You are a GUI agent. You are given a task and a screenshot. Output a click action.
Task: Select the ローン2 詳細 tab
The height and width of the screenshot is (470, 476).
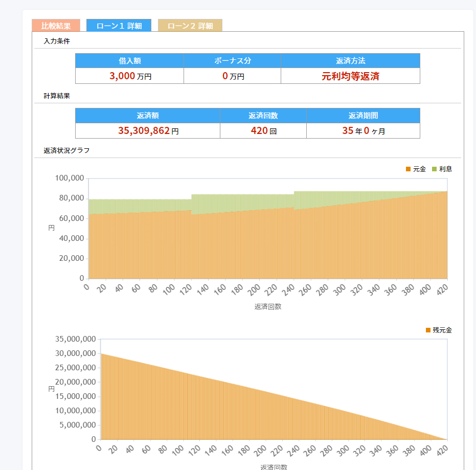click(190, 26)
